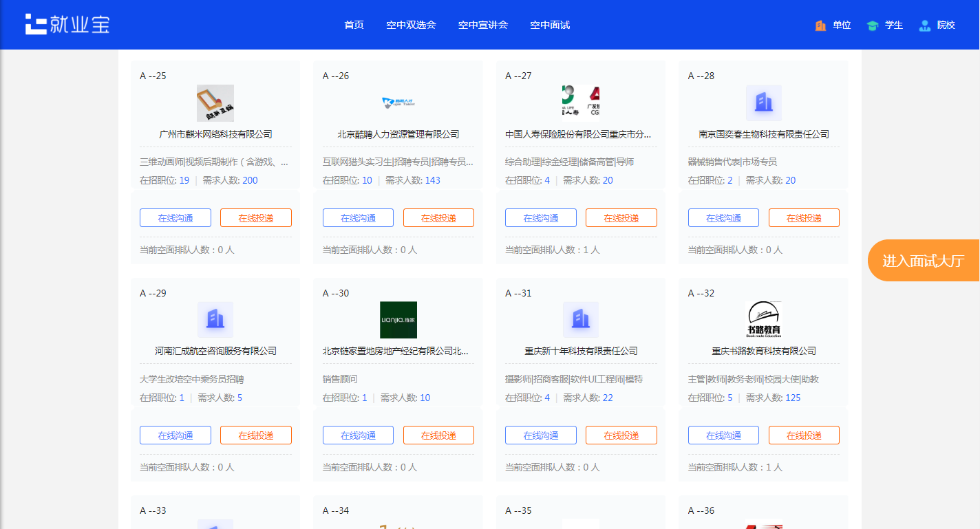
Task: Click the 南京国奕春生物科技 placeholder building icon
Action: [x=763, y=103]
